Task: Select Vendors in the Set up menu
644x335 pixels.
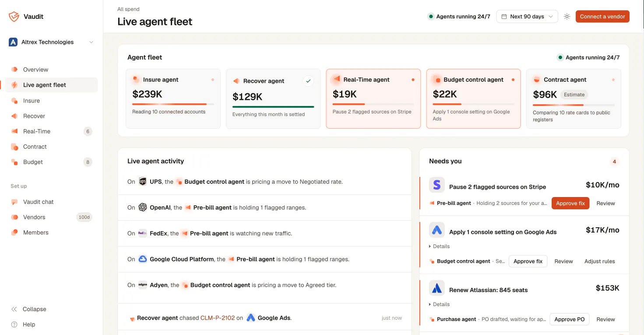Action: point(51,217)
